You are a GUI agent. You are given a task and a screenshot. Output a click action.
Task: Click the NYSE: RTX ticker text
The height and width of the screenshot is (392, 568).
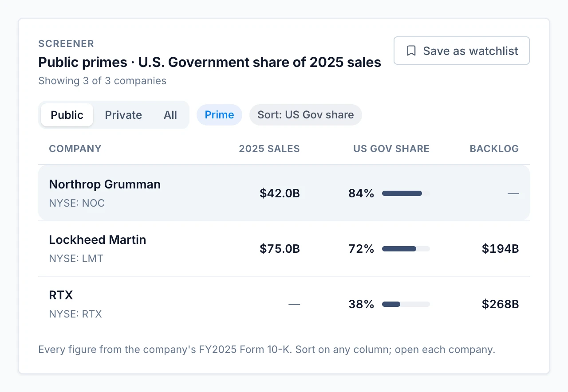tap(75, 314)
